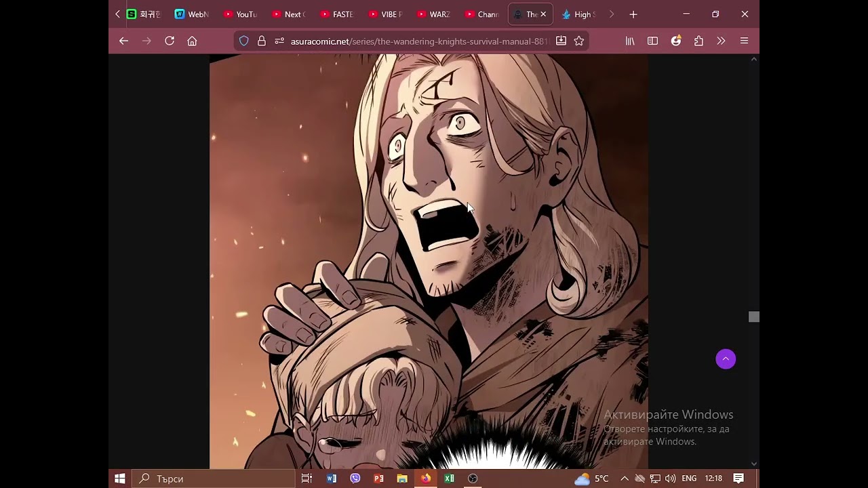The image size is (868, 488).
Task: Open the Library bookshelf icon
Action: [x=630, y=41]
